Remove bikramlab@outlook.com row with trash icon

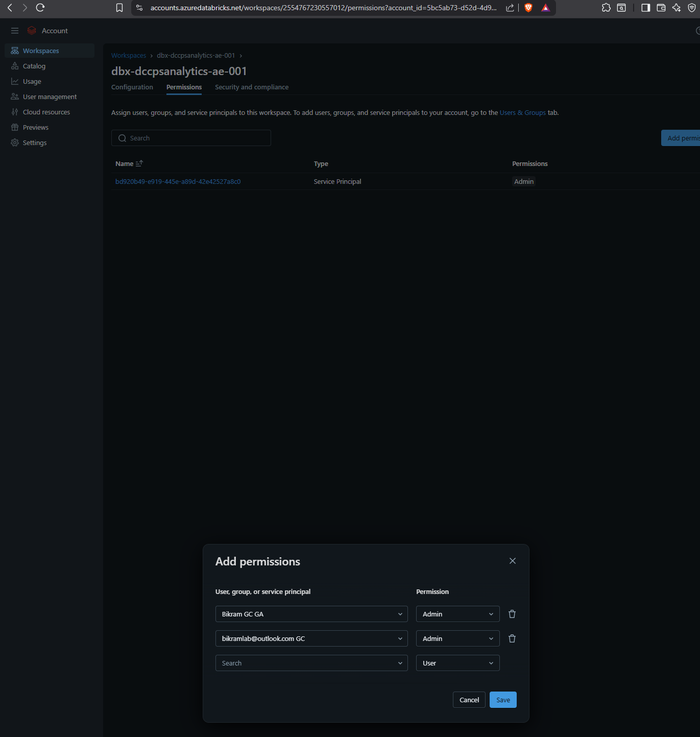point(512,638)
